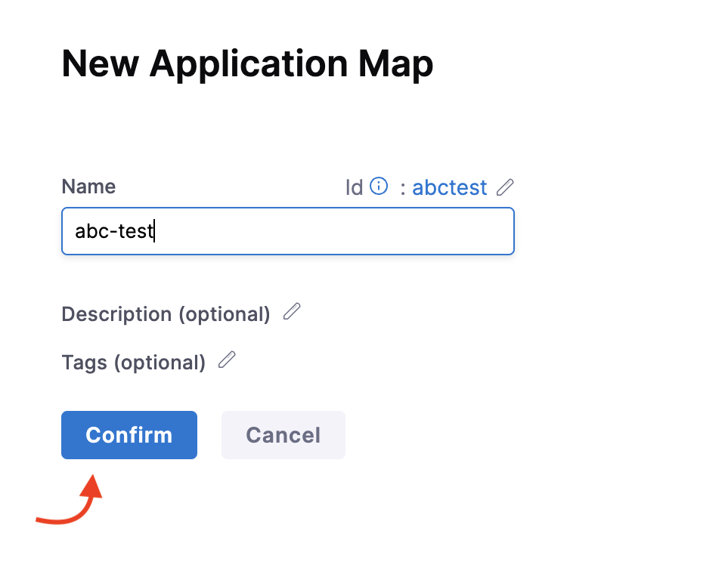Click the abc-test text in Name field
This screenshot has width=728, height=568.
[114, 231]
